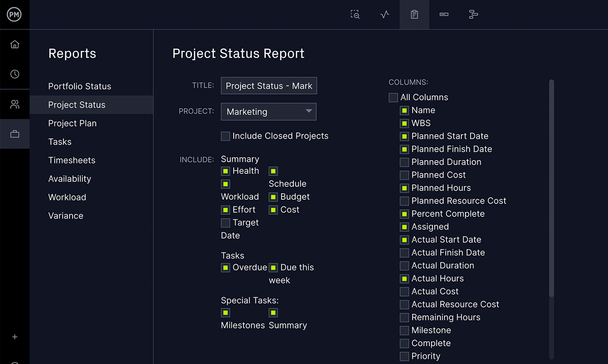Disable the Percent Complete column
The height and width of the screenshot is (364, 608).
coord(404,214)
